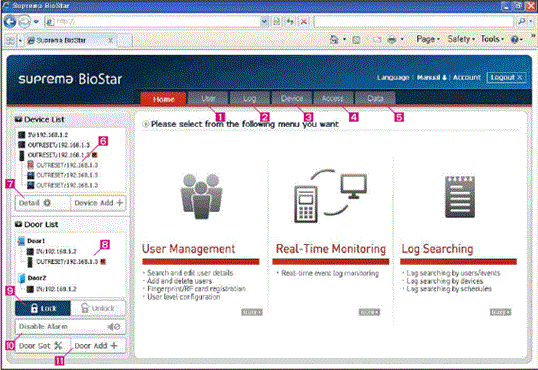Click the Unlock door button
The height and width of the screenshot is (370, 538).
98,308
